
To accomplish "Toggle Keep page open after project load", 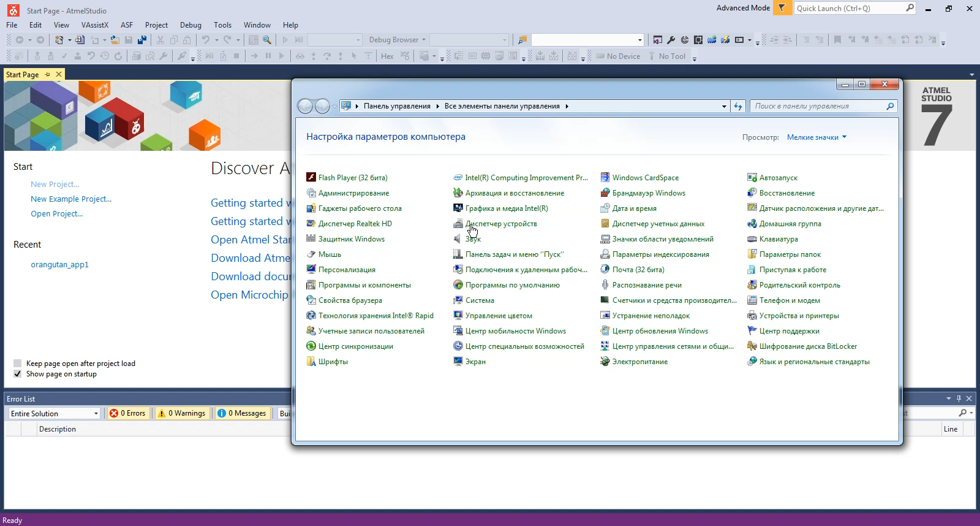I will (x=17, y=363).
